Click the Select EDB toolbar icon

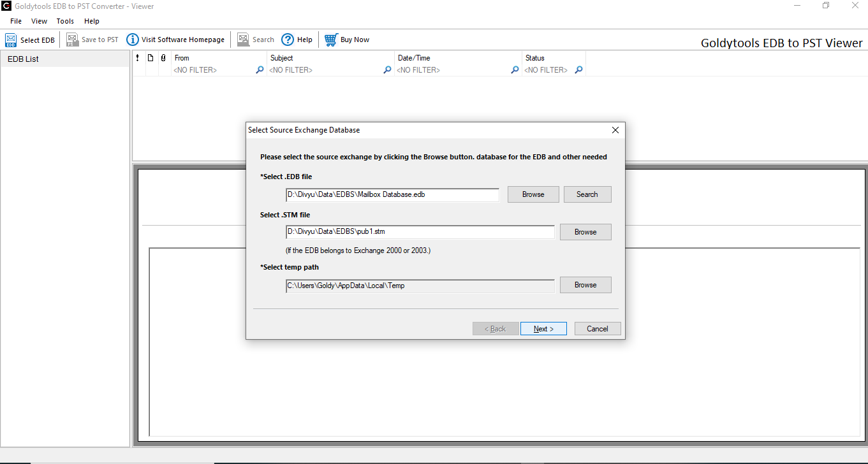tap(11, 40)
